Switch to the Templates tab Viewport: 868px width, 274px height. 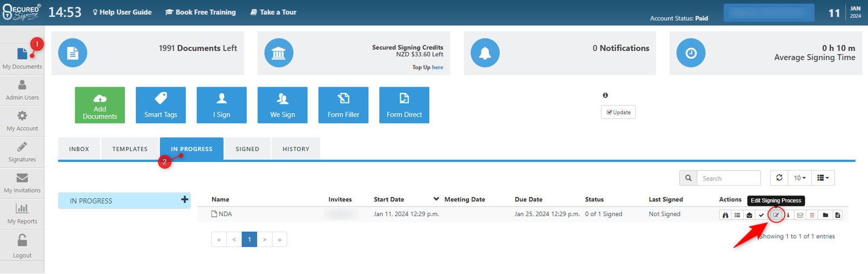point(130,149)
